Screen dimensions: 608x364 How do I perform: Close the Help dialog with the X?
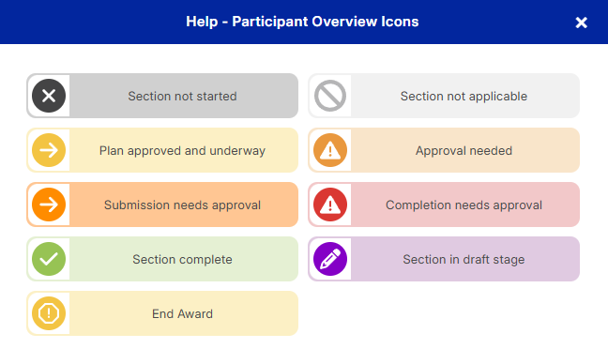coord(581,23)
